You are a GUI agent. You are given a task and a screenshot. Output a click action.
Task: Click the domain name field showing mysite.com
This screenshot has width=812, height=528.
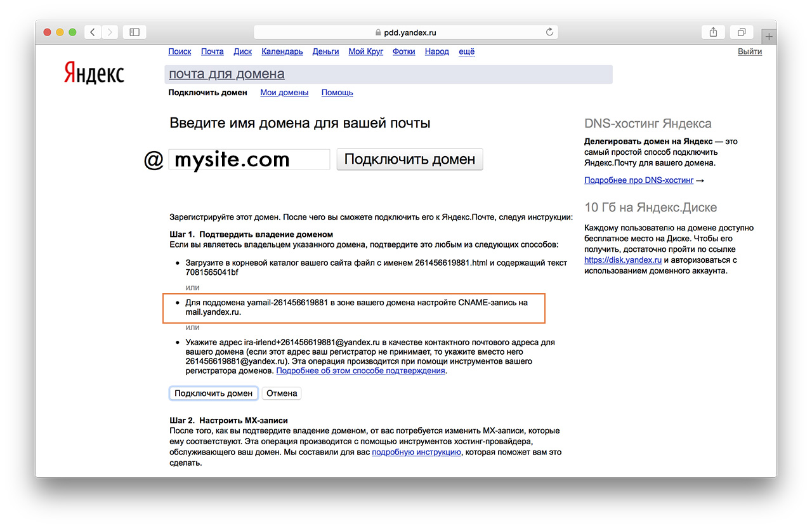click(x=249, y=159)
